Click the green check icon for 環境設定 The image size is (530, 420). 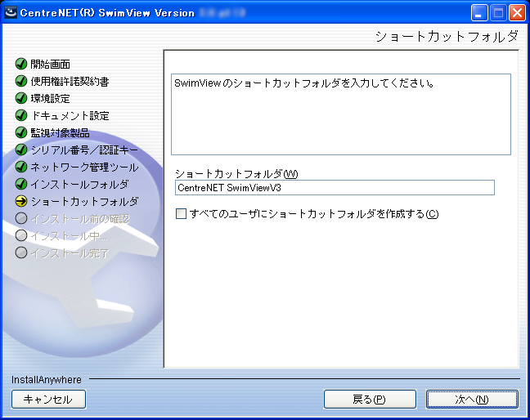coord(21,98)
